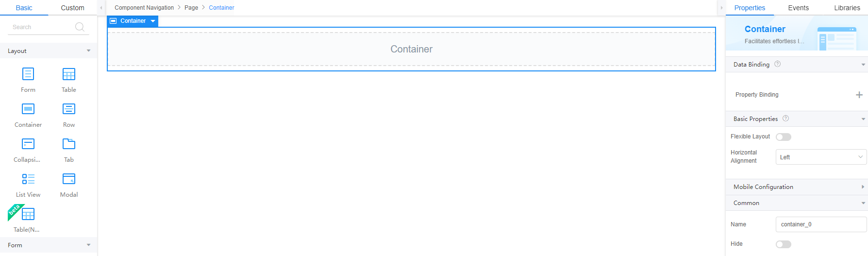This screenshot has height=256, width=868.
Task: Collapse the Layout component group
Action: 88,51
